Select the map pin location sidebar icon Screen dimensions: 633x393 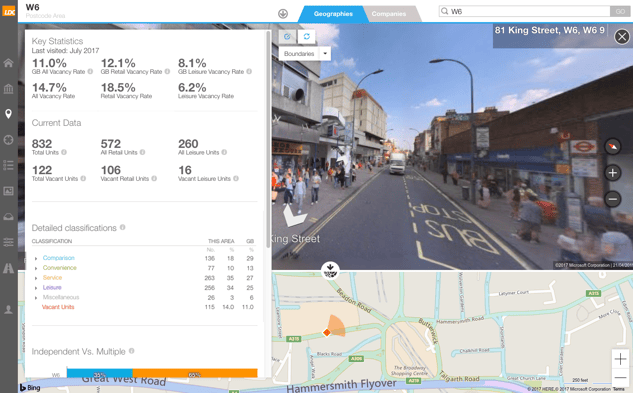[x=8, y=114]
